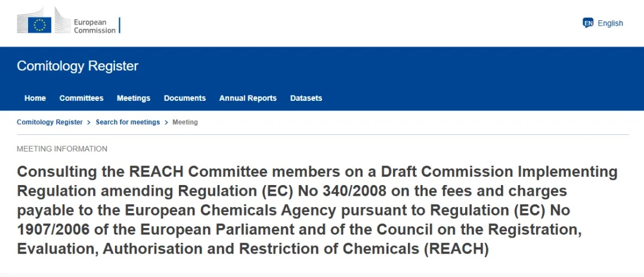
Task: Follow the Search for meetings breadcrumb
Action: point(128,122)
